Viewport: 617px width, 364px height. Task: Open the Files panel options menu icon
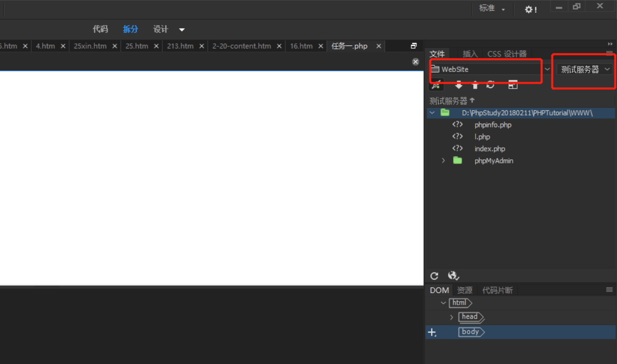pyautogui.click(x=609, y=53)
